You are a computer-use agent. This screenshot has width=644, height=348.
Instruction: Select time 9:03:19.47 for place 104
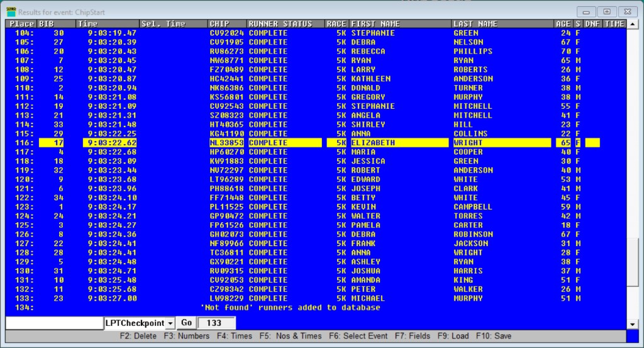(x=112, y=33)
